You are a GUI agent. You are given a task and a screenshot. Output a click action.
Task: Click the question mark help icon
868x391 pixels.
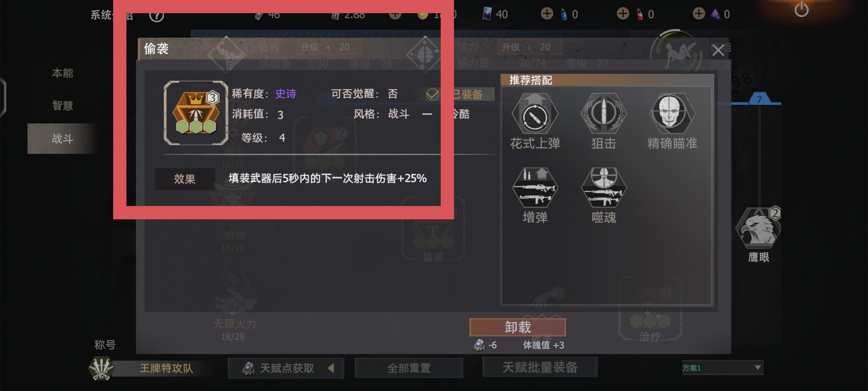click(x=157, y=15)
